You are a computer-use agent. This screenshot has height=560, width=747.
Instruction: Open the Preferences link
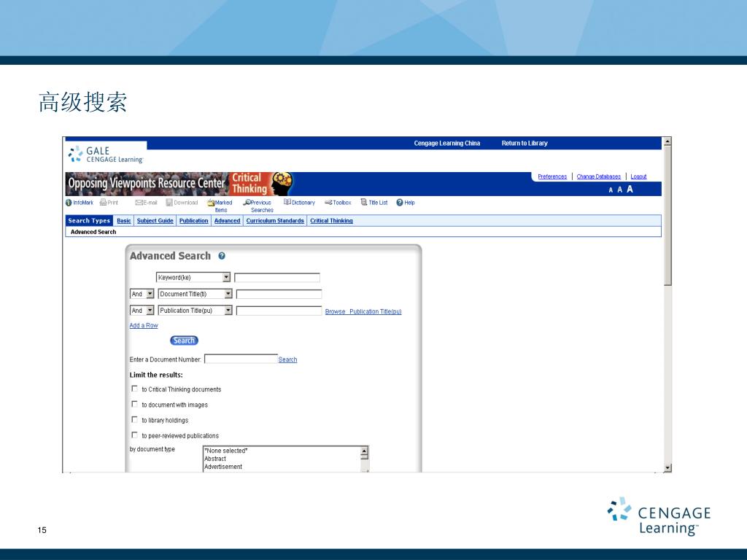[x=552, y=176]
